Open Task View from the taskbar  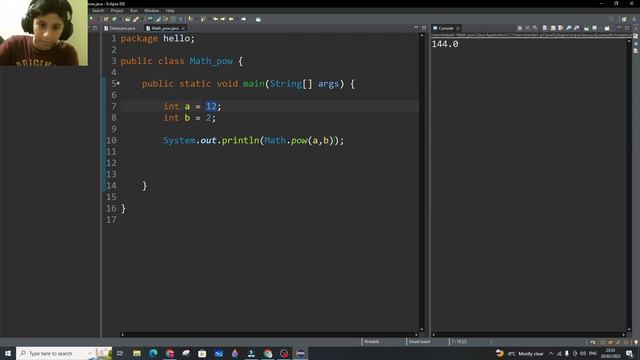[x=120, y=353]
